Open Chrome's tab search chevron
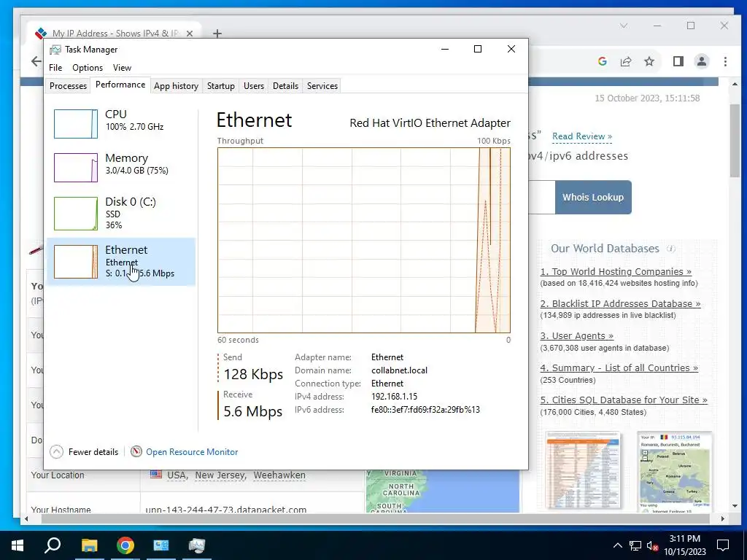This screenshot has height=560, width=747. (624, 26)
